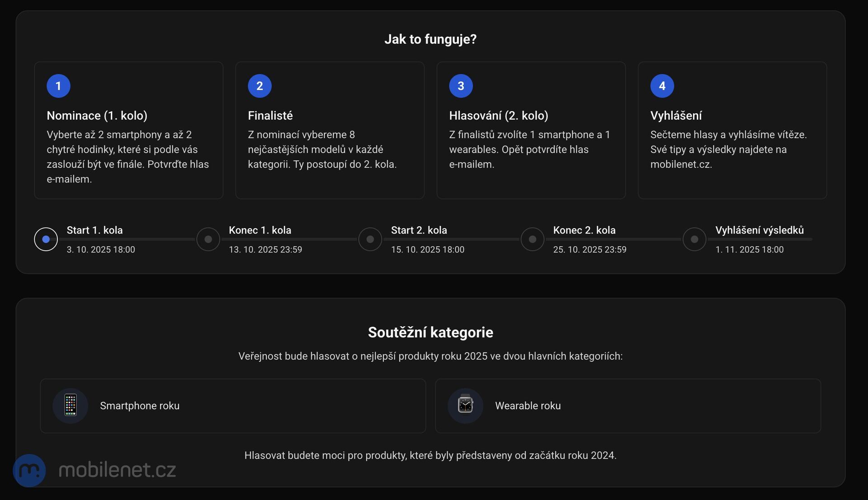Click the mobilenet.cz watermark text
Image resolution: width=868 pixels, height=500 pixels.
117,470
